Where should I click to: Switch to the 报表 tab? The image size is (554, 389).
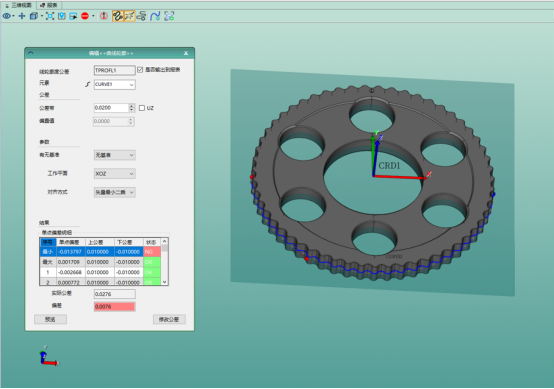tap(49, 5)
